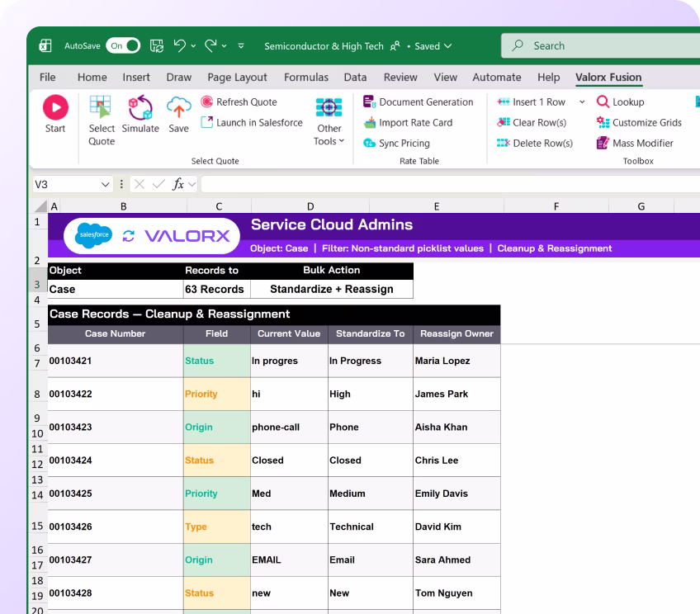Open the Other Tools menu

coord(329,121)
